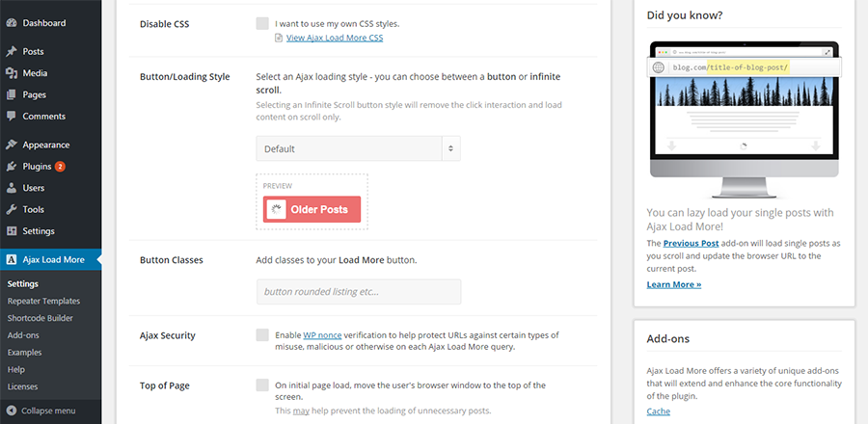
Task: Enable the Disable CSS checkbox
Action: [262, 23]
